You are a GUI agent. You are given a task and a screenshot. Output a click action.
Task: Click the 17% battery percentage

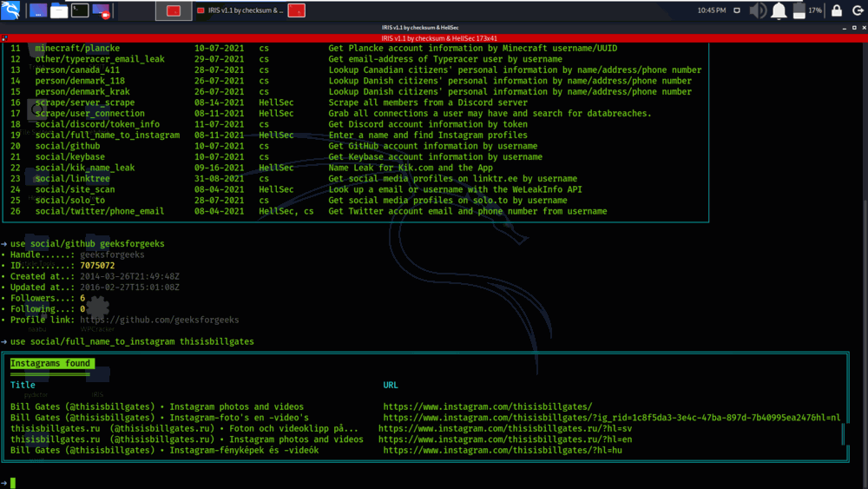pyautogui.click(x=815, y=10)
